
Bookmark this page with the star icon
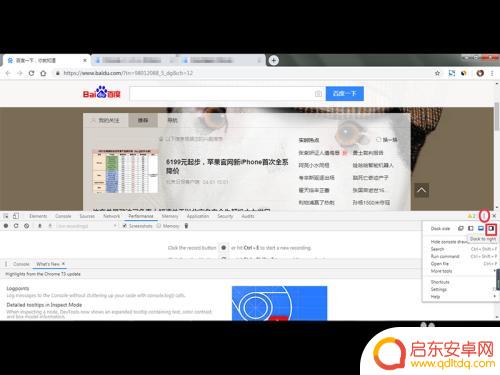pyautogui.click(x=437, y=73)
